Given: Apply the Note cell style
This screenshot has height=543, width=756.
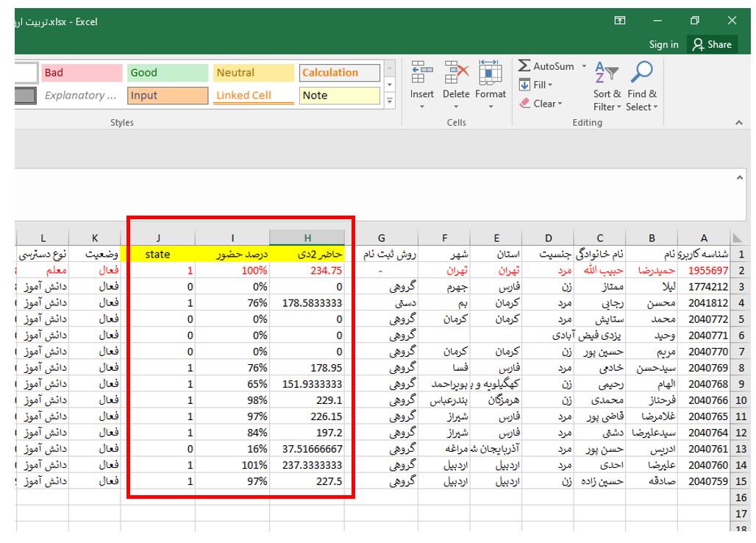Looking at the screenshot, I should point(340,96).
